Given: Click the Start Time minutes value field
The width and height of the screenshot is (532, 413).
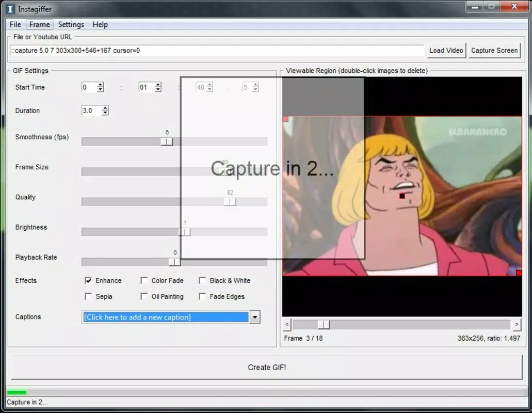Looking at the screenshot, I should tap(147, 87).
